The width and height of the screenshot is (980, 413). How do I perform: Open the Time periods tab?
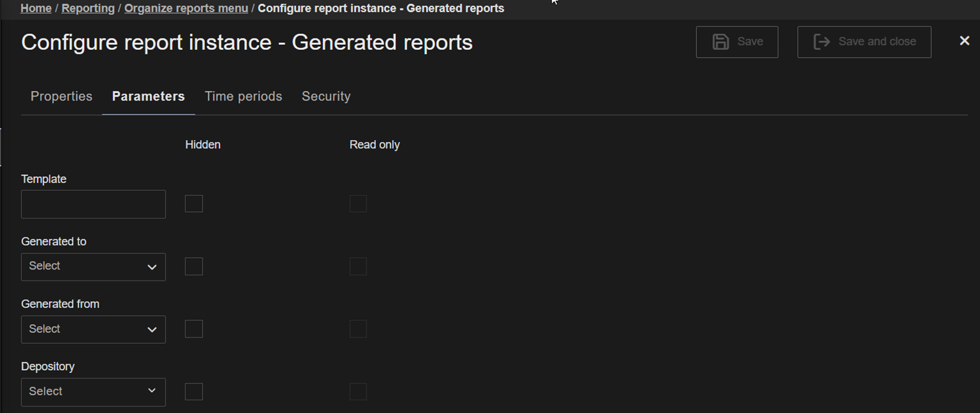pyautogui.click(x=243, y=97)
